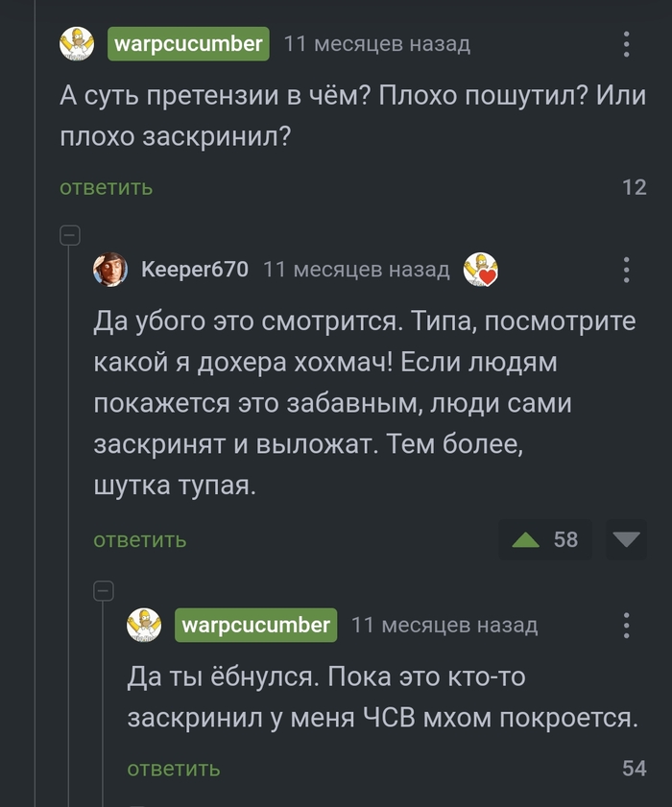The height and width of the screenshot is (807, 672).
Task: Open warpcucumber's avatar in the last reply
Action: pyautogui.click(x=144, y=625)
